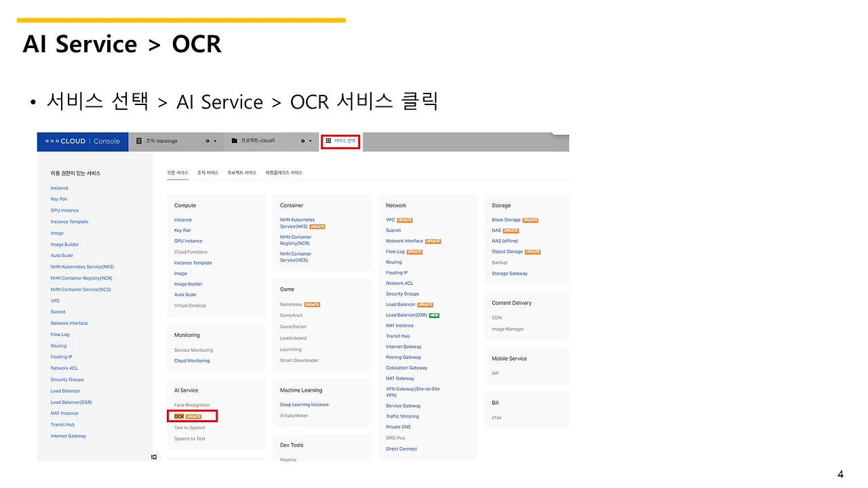This screenshot has width=868, height=488.
Task: Open Pipeline under Dev Tools
Action: [288, 460]
